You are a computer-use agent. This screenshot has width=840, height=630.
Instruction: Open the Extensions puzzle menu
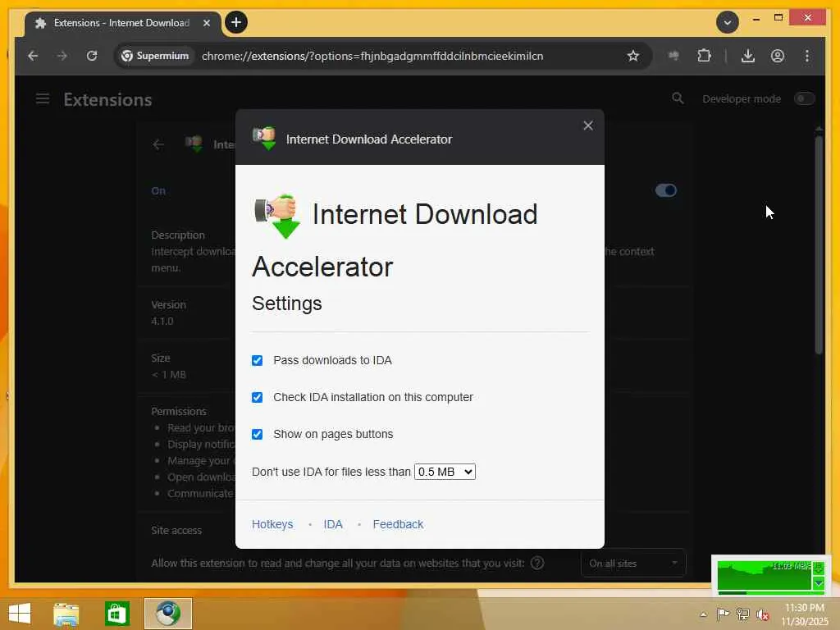(x=704, y=56)
